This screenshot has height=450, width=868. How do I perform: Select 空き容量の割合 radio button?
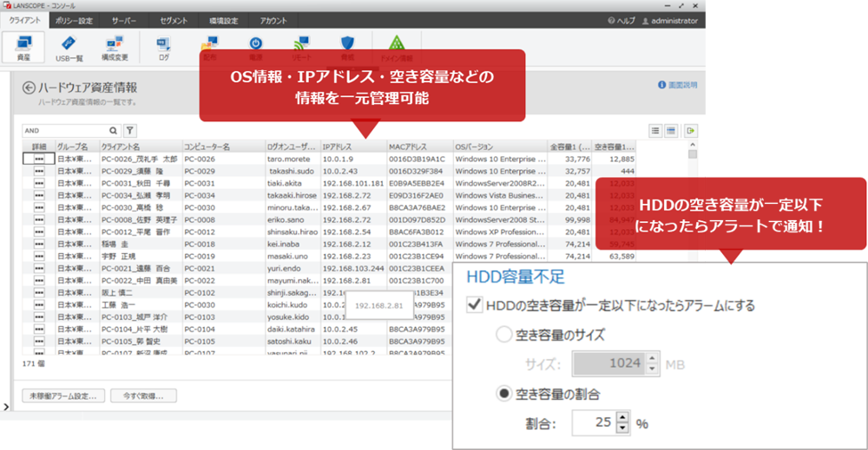pyautogui.click(x=503, y=394)
